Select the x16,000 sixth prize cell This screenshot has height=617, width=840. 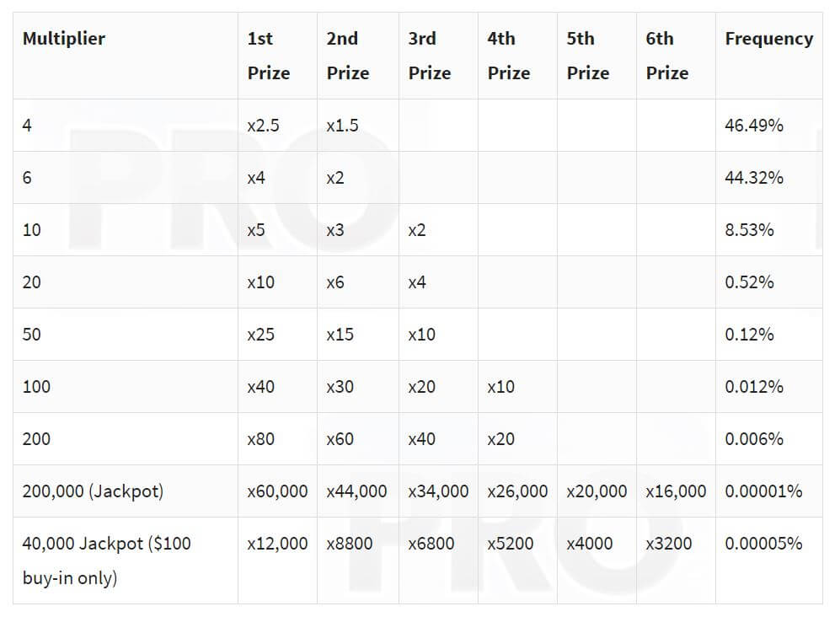676,491
